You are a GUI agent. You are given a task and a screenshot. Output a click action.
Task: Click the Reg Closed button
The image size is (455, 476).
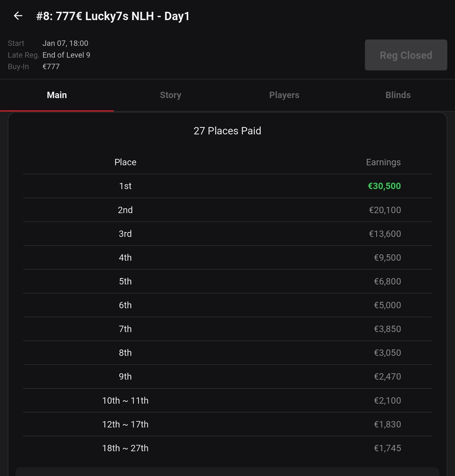pyautogui.click(x=406, y=55)
